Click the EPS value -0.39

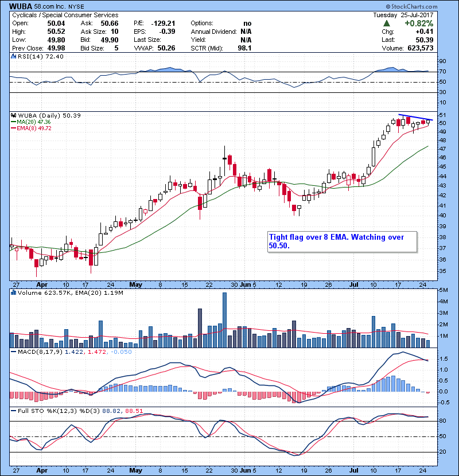coord(167,32)
